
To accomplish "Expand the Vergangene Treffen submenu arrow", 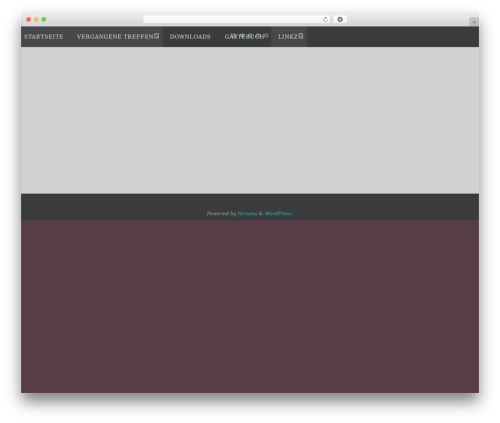I will (157, 36).
